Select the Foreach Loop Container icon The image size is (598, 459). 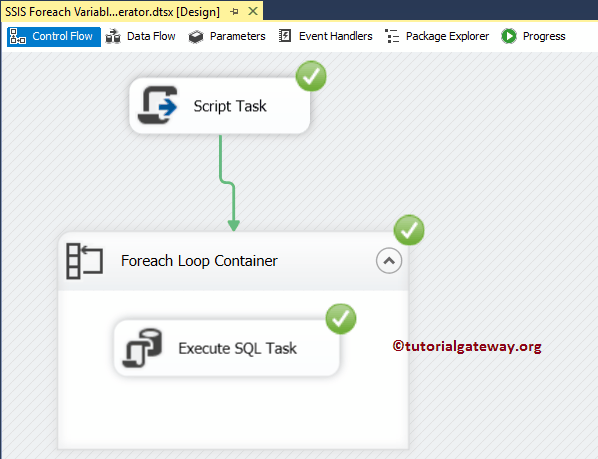pyautogui.click(x=84, y=261)
